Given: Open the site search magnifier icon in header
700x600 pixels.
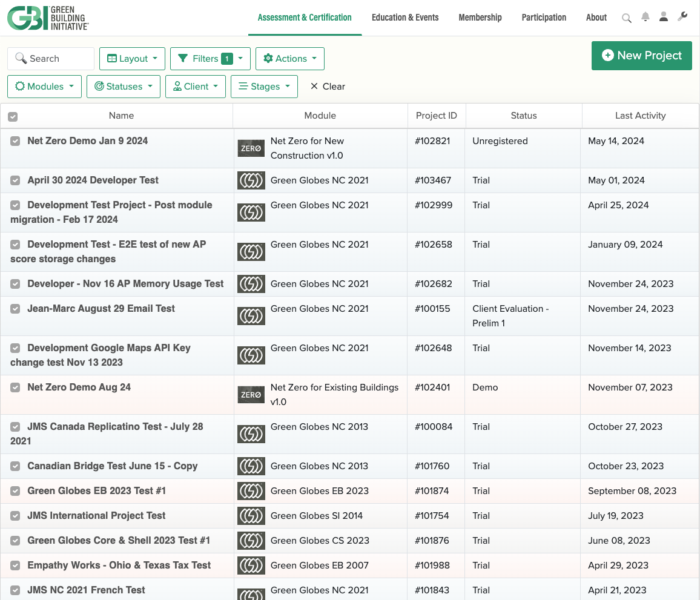Looking at the screenshot, I should point(626,18).
